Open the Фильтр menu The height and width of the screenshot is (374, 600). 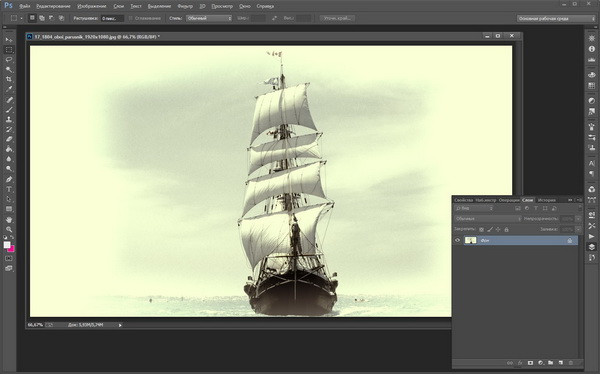185,6
